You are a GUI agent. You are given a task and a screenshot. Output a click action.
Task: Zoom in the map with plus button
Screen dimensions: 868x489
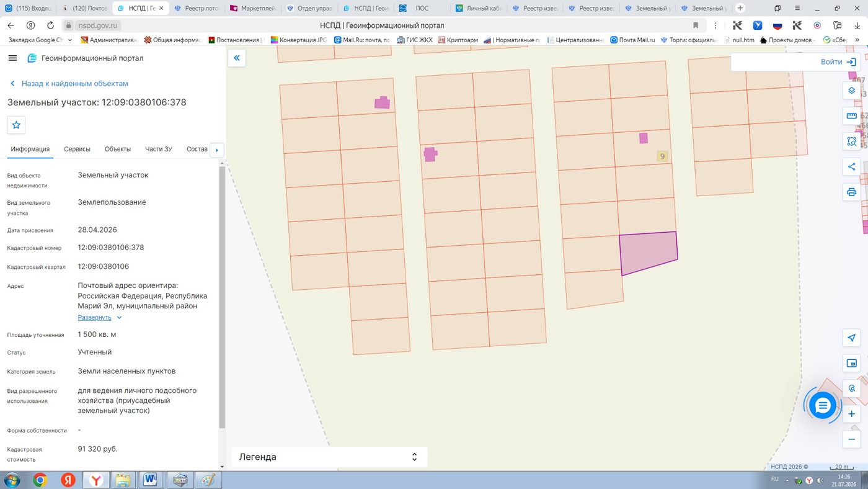[851, 414]
